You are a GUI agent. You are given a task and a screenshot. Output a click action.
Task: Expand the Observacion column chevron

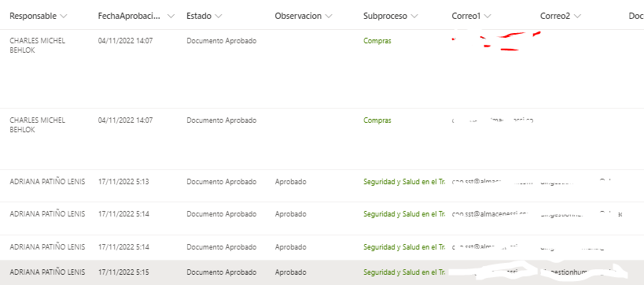point(328,16)
